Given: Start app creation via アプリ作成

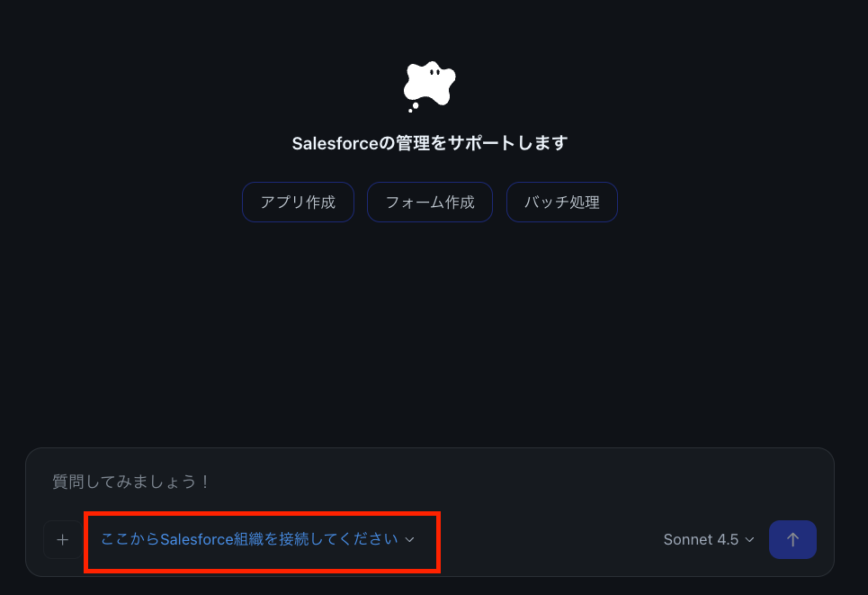Looking at the screenshot, I should click(298, 203).
